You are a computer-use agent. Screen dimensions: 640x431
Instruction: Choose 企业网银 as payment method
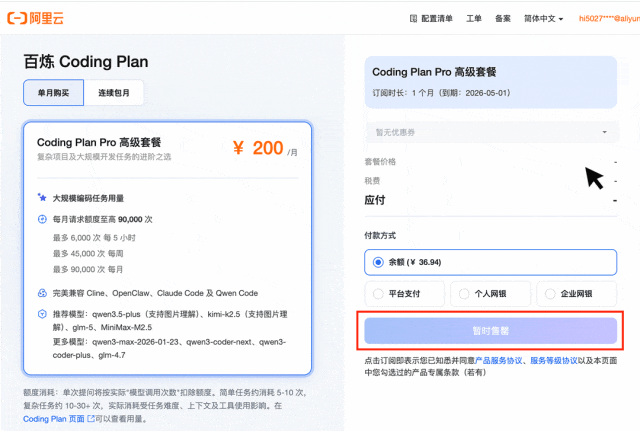[576, 293]
